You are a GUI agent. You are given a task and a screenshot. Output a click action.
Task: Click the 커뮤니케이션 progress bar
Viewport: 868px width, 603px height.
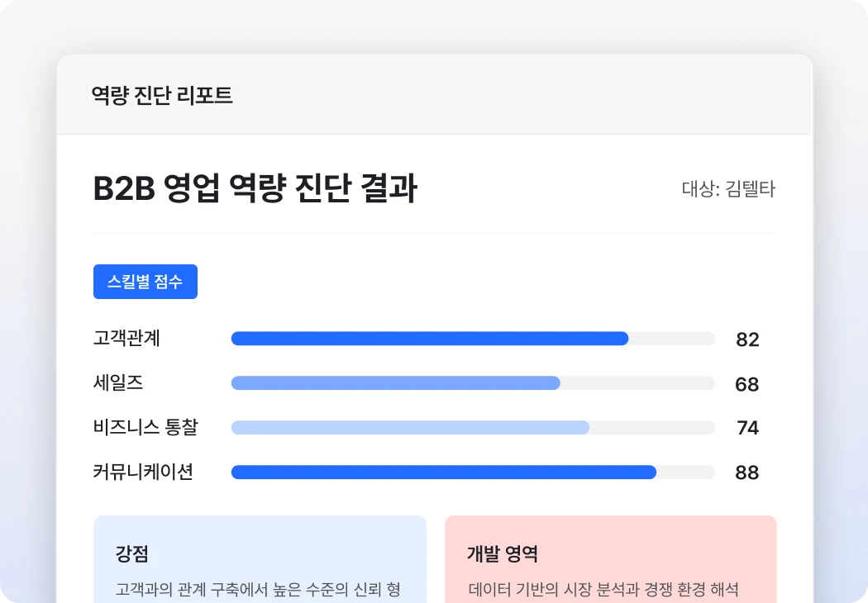coord(473,472)
